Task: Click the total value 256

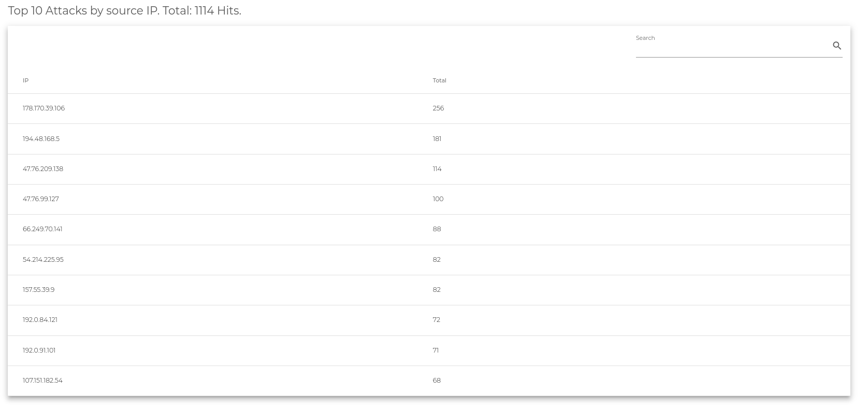Action: tap(438, 108)
